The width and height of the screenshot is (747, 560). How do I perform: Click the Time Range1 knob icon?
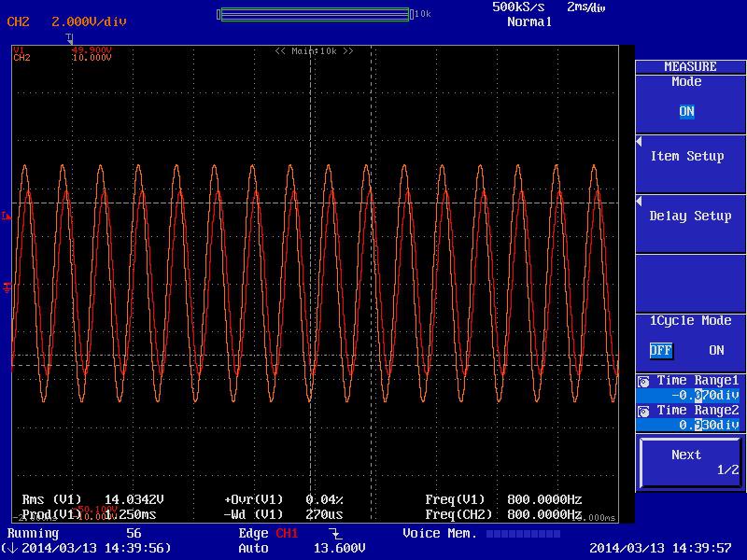click(x=644, y=382)
